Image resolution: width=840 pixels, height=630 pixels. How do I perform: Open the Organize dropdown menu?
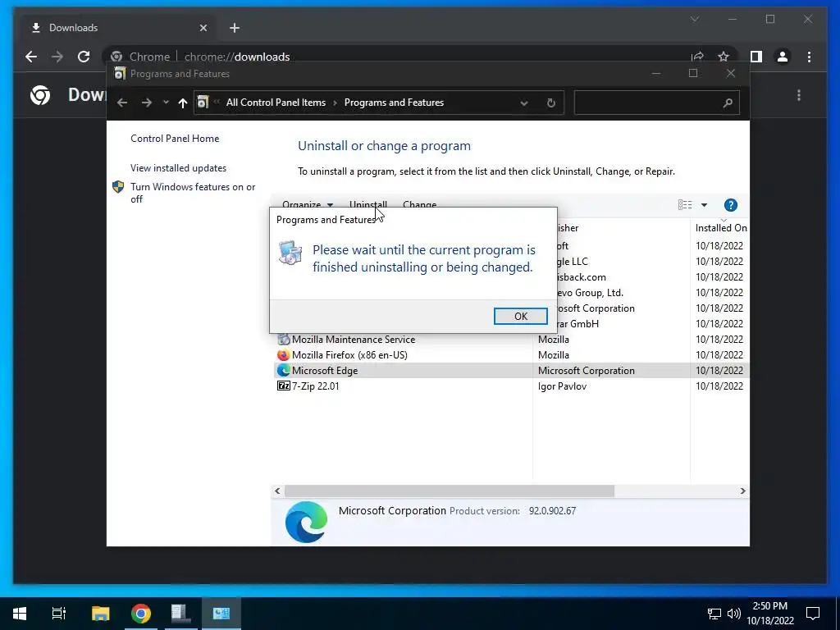(308, 204)
